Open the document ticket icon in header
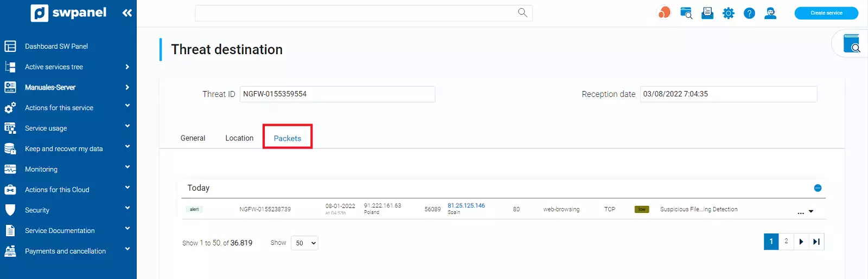 point(707,13)
